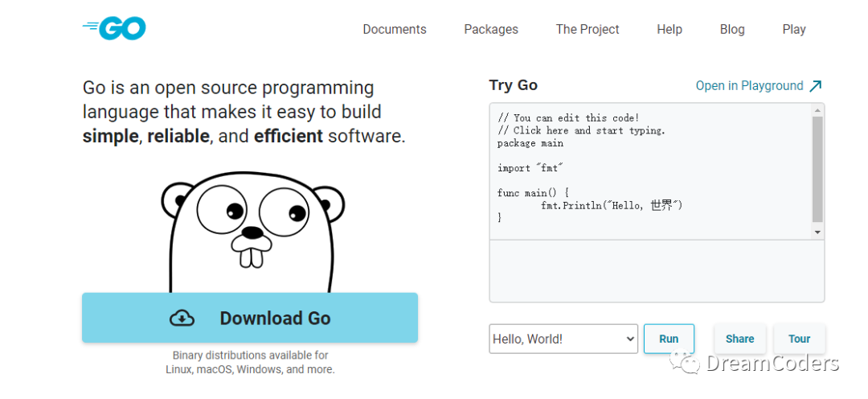Screen dimensions: 868x399
Task: Open the Play menu item
Action: tap(794, 30)
